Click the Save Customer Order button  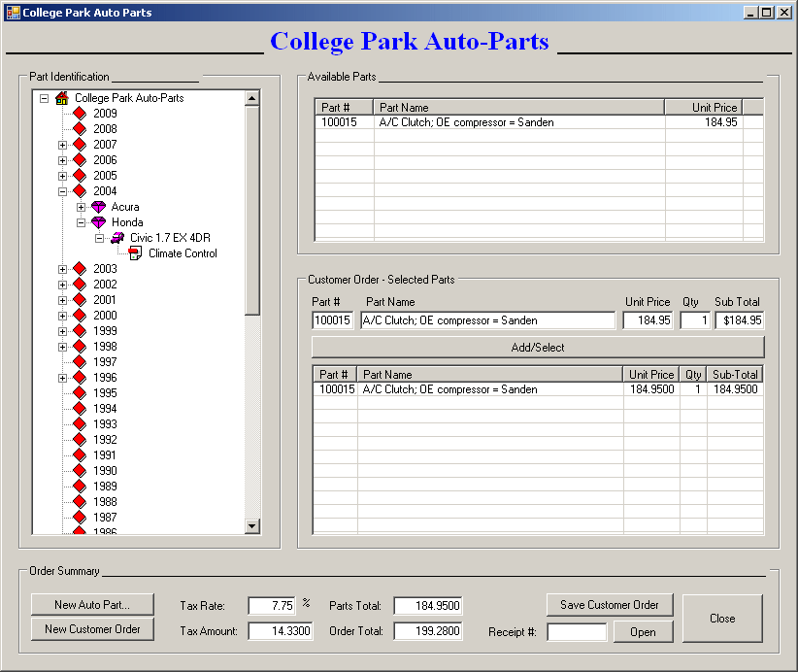point(610,604)
